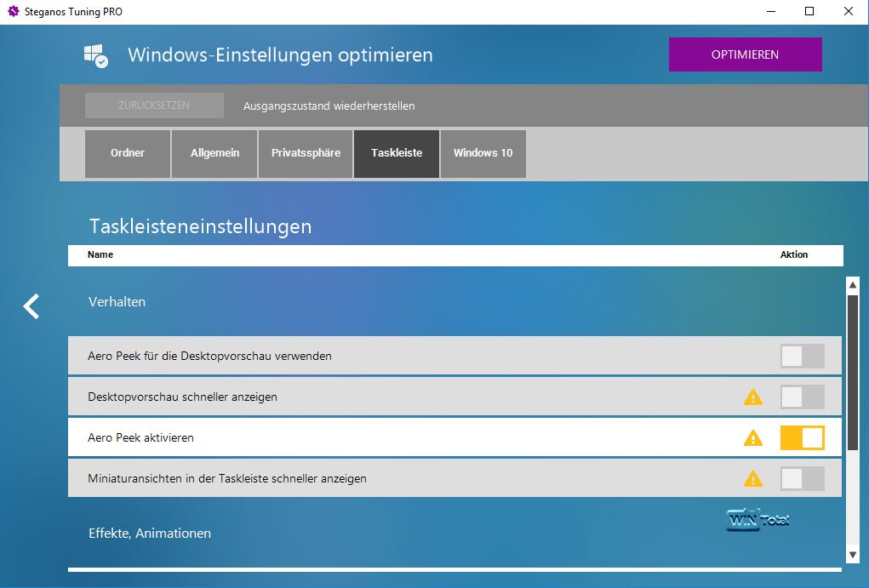Screen dimensions: 869x588
Task: Disable the Aero Peek aktivieren switch
Action: 802,438
